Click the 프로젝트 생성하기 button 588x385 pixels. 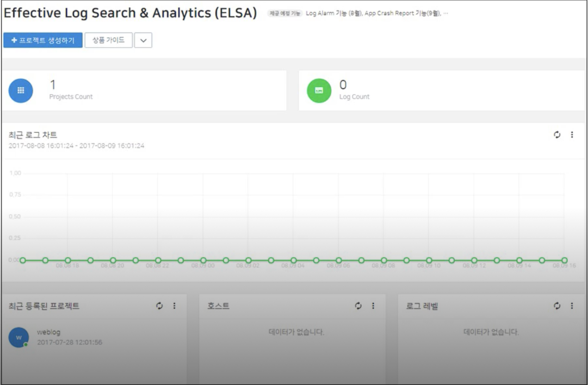pos(43,40)
